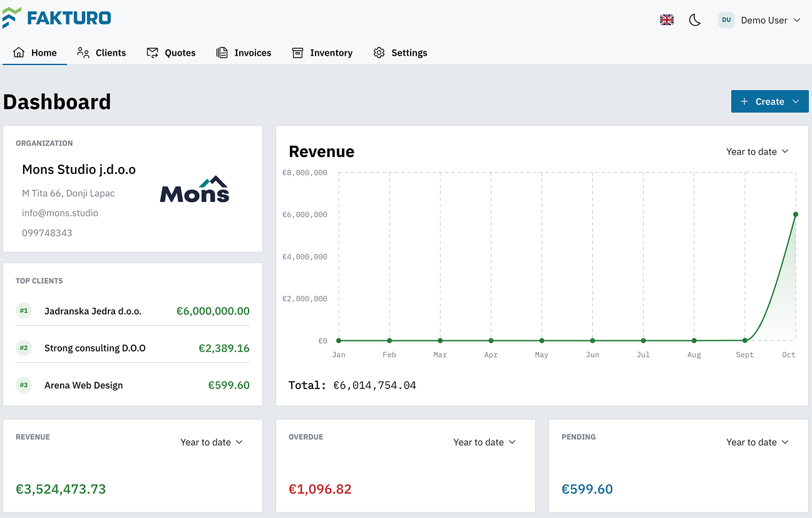Click the DU user avatar
The image size is (812, 518).
(x=726, y=20)
